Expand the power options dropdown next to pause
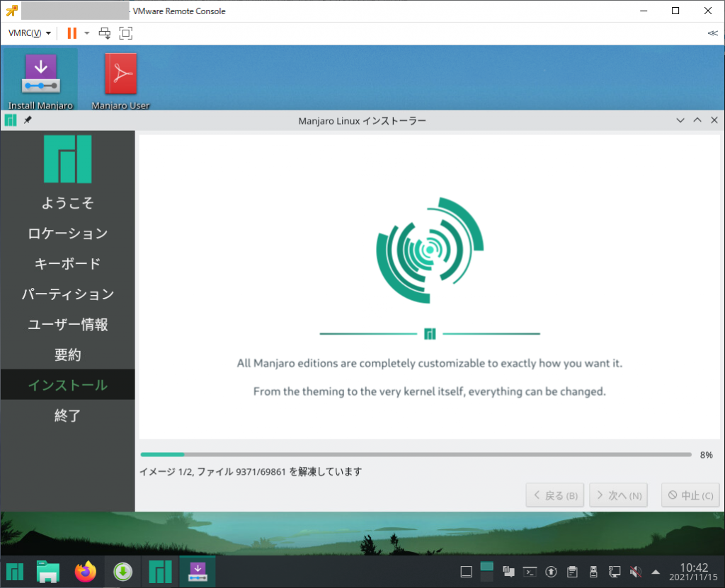 point(86,33)
